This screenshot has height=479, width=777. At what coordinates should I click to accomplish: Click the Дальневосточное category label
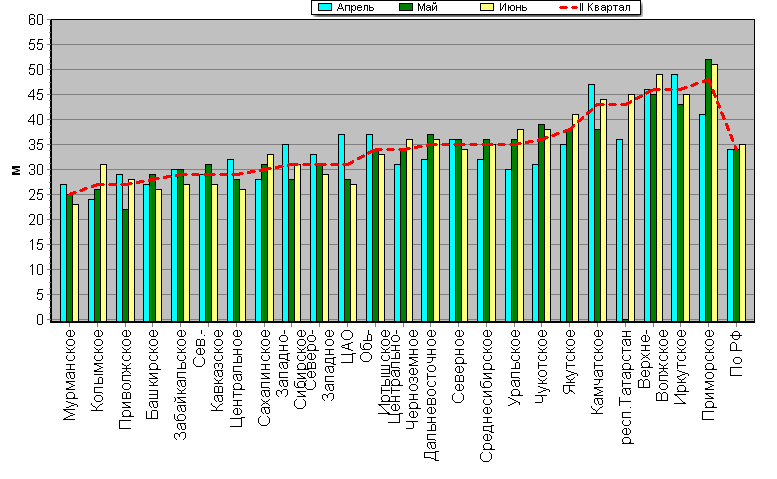coord(431,395)
